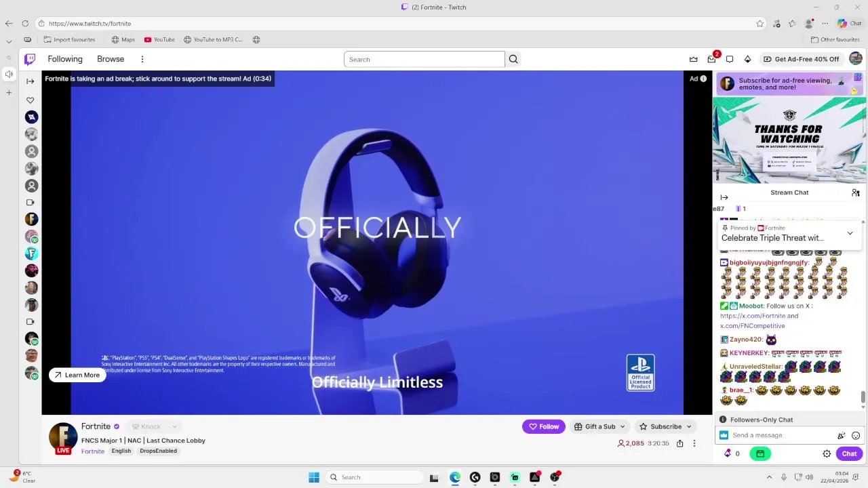
Task: Open the Browse tab
Action: point(111,60)
